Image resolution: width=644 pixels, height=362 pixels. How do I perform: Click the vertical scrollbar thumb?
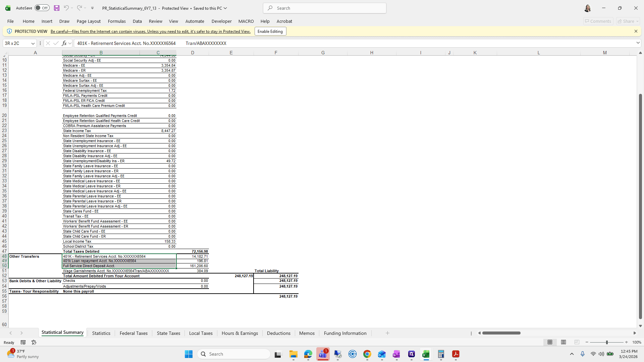click(x=640, y=206)
